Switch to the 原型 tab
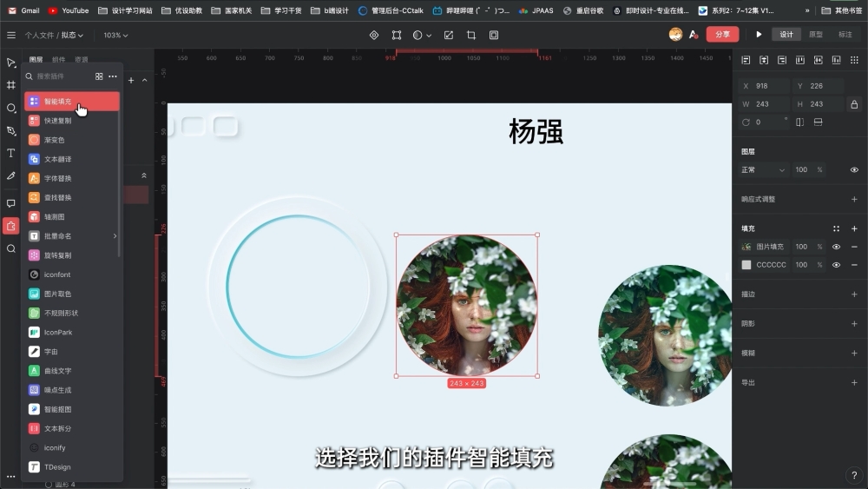868x489 pixels. 816,35
